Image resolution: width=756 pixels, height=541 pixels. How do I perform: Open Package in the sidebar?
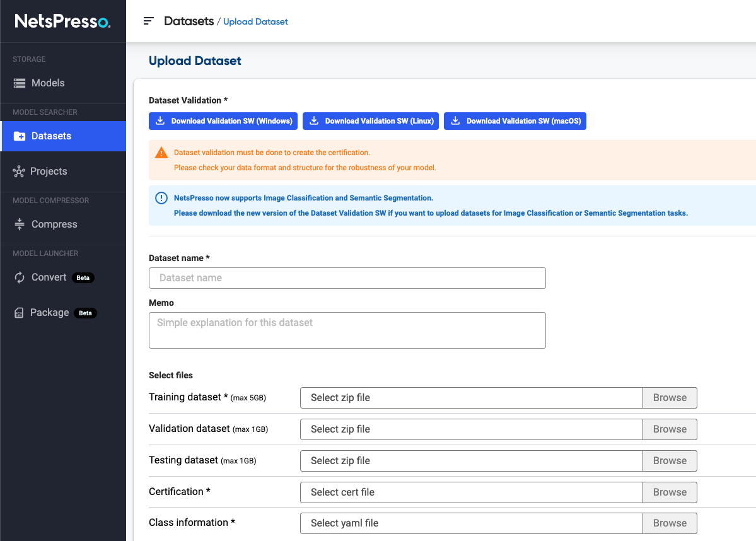pos(63,313)
